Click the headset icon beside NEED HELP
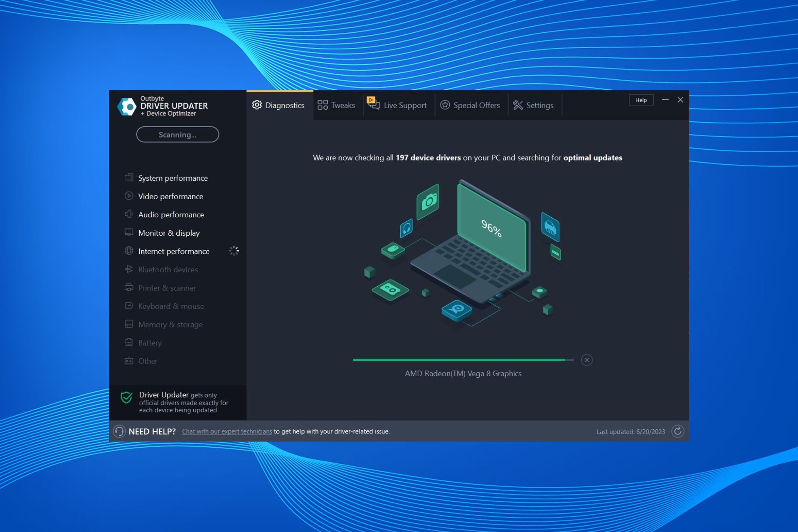This screenshot has width=798, height=532. coord(119,431)
